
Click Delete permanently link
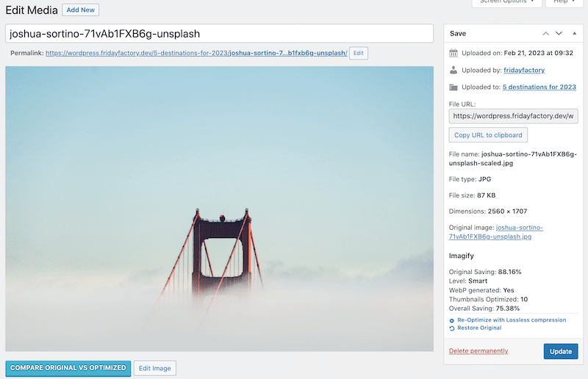tap(478, 351)
